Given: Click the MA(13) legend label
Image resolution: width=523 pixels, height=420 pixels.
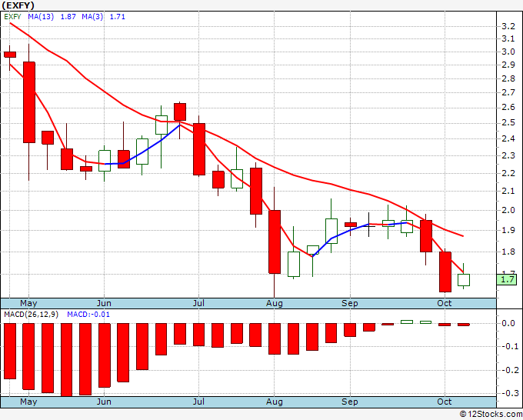Looking at the screenshot, I should click(x=41, y=17).
